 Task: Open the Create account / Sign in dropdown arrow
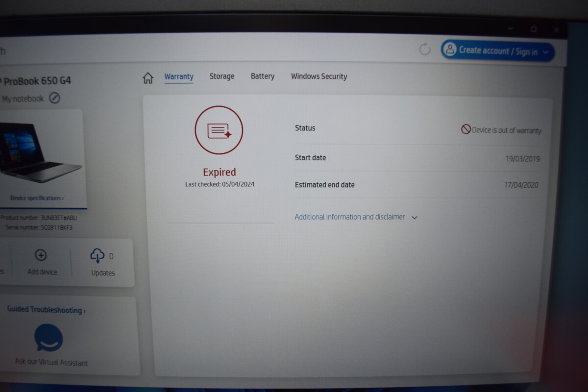[546, 52]
